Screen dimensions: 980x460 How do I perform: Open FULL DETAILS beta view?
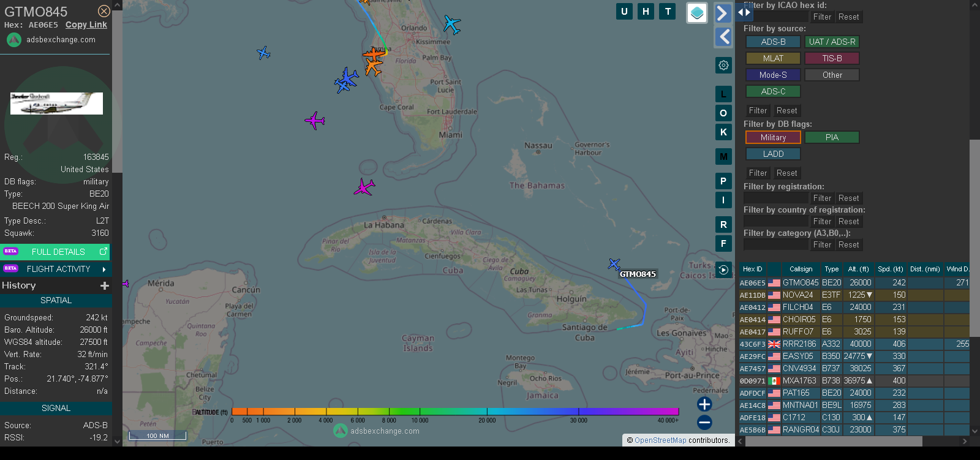click(56, 252)
